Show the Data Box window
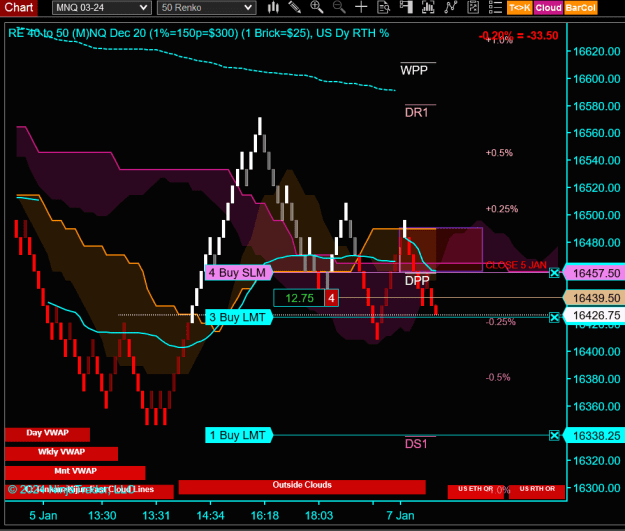The height and width of the screenshot is (531, 625). point(383,7)
